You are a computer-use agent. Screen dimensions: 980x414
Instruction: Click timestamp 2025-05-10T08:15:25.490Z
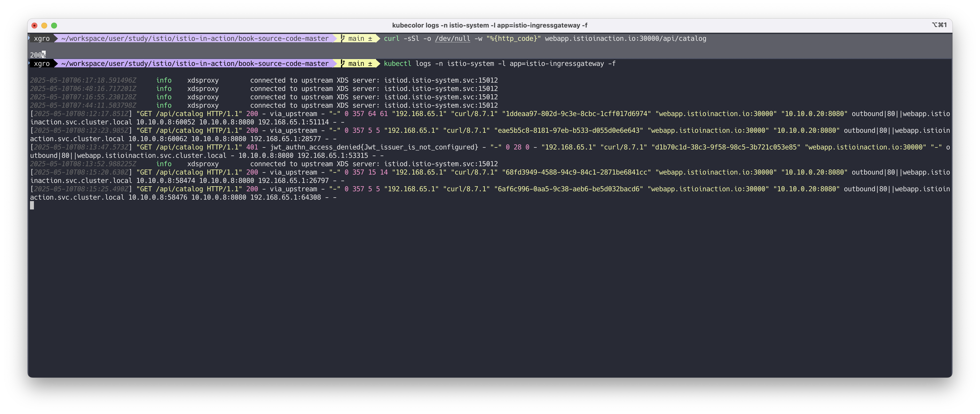tap(81, 189)
